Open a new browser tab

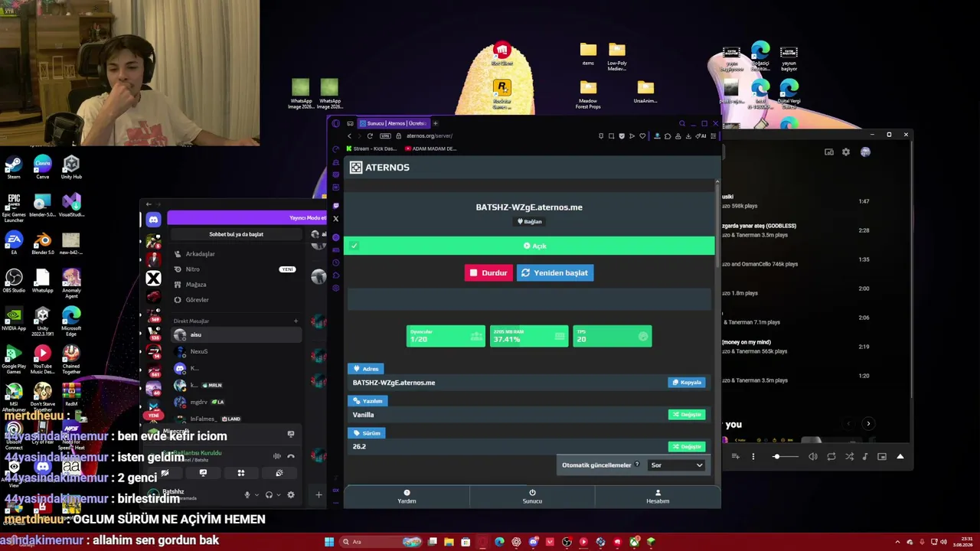pos(435,123)
